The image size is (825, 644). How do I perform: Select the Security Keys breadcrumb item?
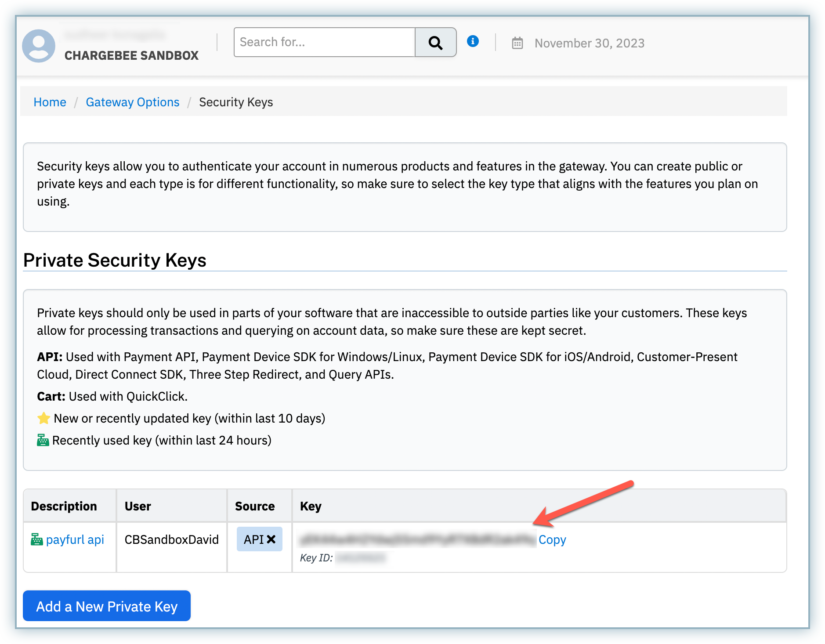click(235, 102)
